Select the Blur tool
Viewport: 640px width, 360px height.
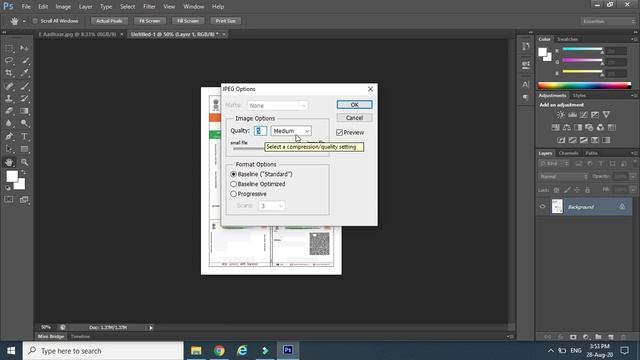coord(9,123)
